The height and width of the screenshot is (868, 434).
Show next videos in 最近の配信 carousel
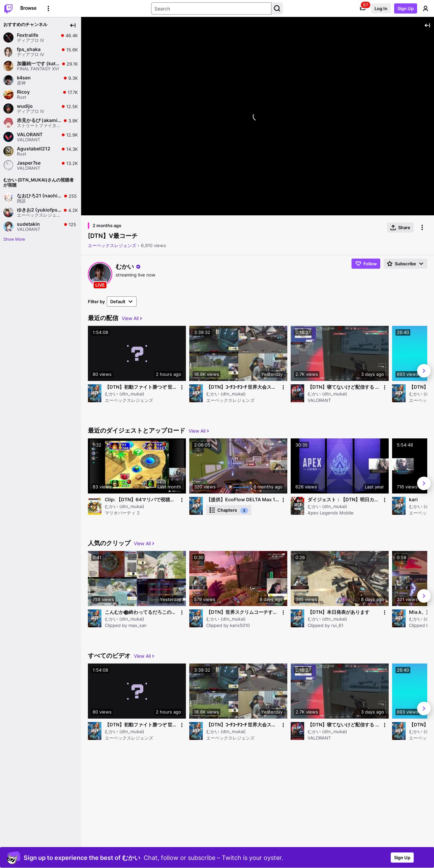tap(424, 371)
